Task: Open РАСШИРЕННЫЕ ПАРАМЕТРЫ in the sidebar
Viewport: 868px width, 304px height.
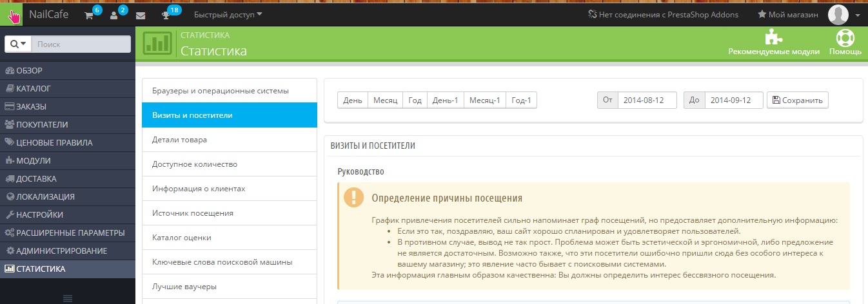Action: tap(68, 233)
